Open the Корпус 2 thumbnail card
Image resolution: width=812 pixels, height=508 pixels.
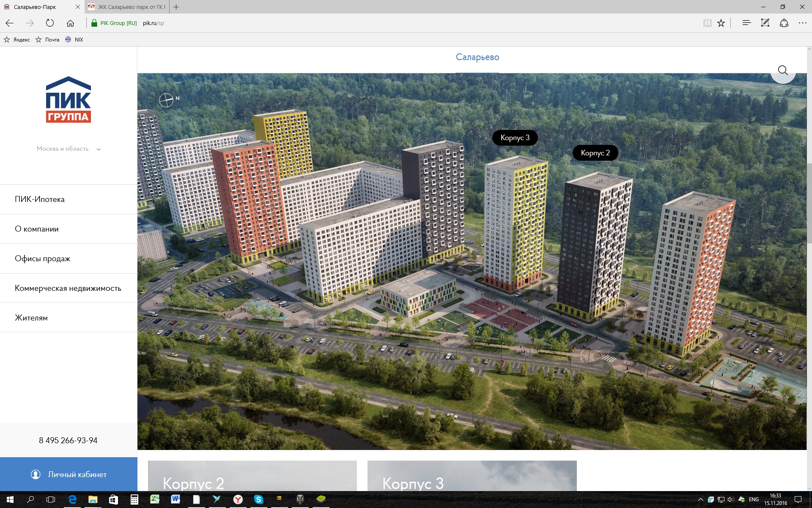pyautogui.click(x=252, y=476)
